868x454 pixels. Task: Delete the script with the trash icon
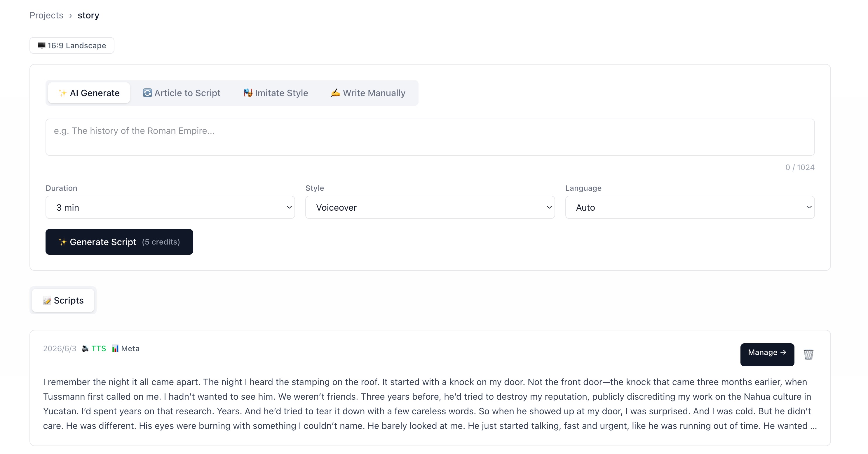click(x=808, y=354)
